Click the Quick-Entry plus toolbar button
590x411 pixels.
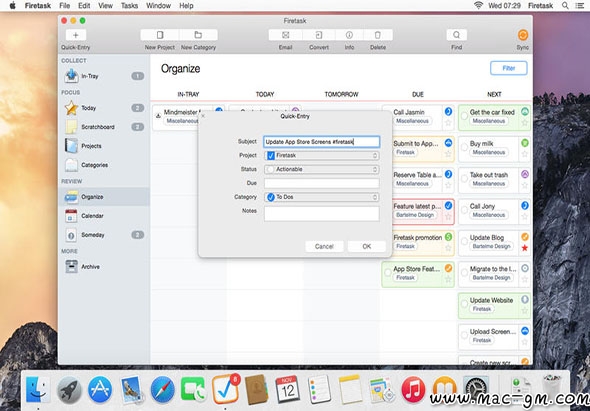click(76, 35)
